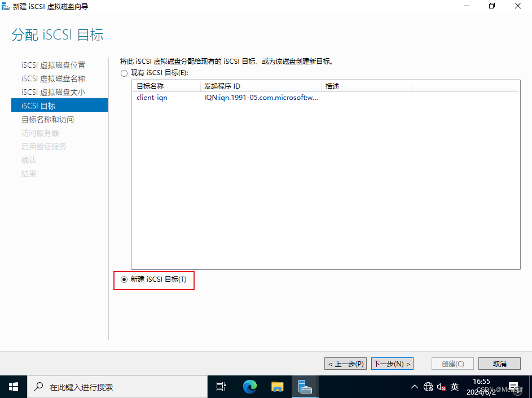Open Task View from taskbar
The height and width of the screenshot is (398, 532).
[x=221, y=387]
